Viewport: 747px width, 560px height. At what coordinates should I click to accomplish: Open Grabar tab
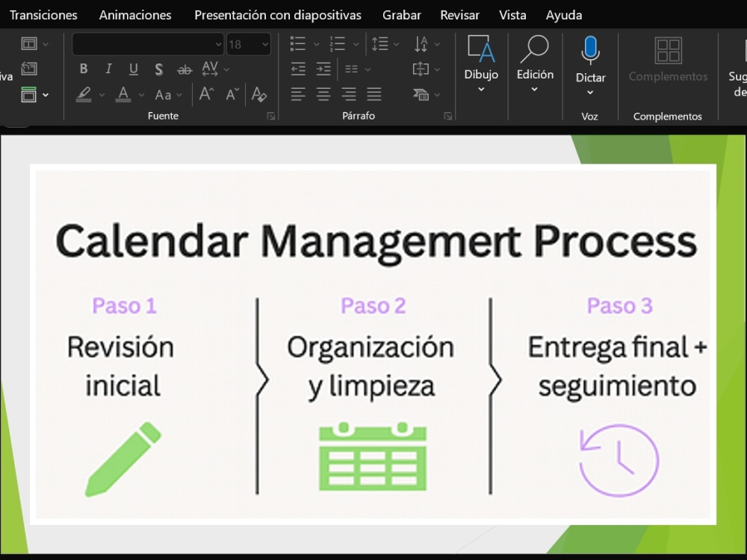pyautogui.click(x=402, y=15)
